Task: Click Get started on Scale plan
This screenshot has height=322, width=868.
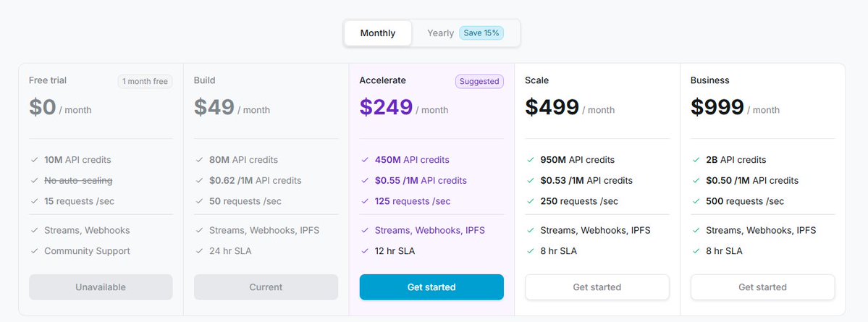Action: tap(597, 287)
